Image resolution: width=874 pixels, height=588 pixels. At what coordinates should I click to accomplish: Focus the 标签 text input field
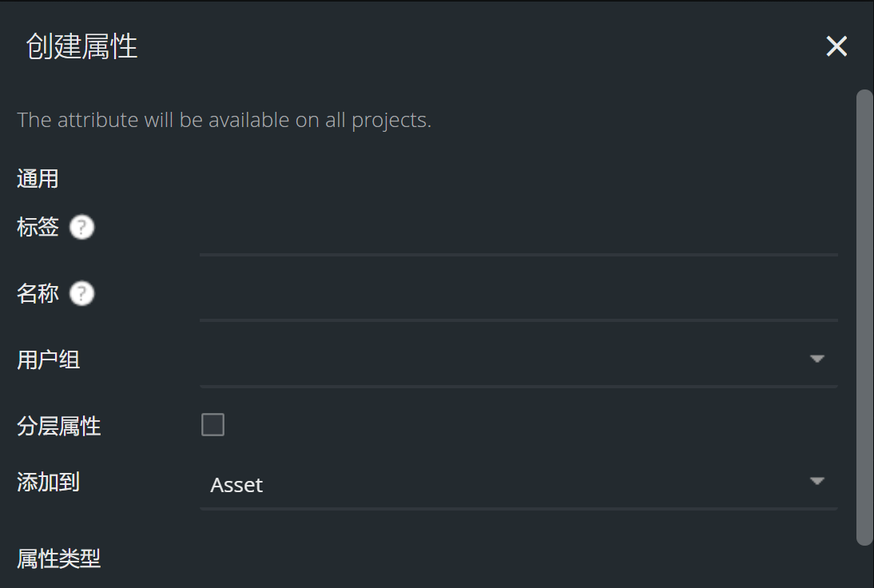click(518, 235)
